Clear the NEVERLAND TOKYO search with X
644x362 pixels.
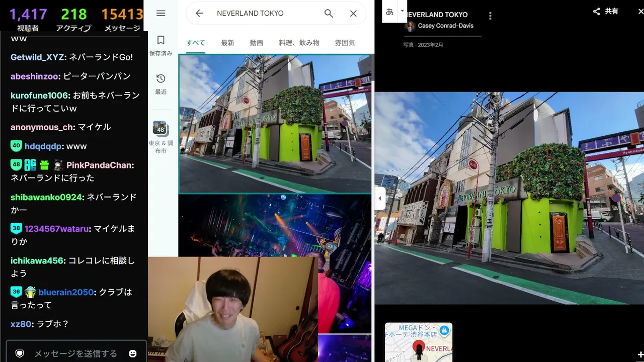tap(353, 14)
